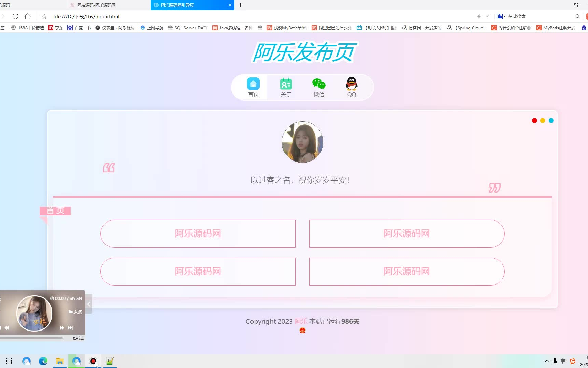Open the QQ penguin icon
Image resolution: width=588 pixels, height=368 pixels.
click(x=351, y=83)
